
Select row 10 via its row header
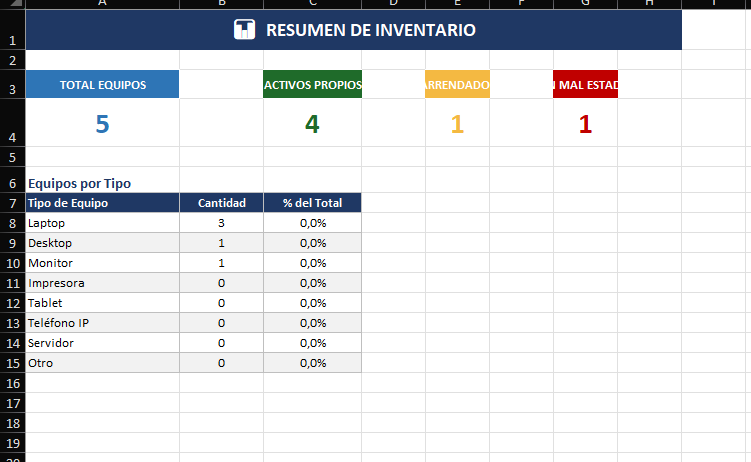point(12,263)
